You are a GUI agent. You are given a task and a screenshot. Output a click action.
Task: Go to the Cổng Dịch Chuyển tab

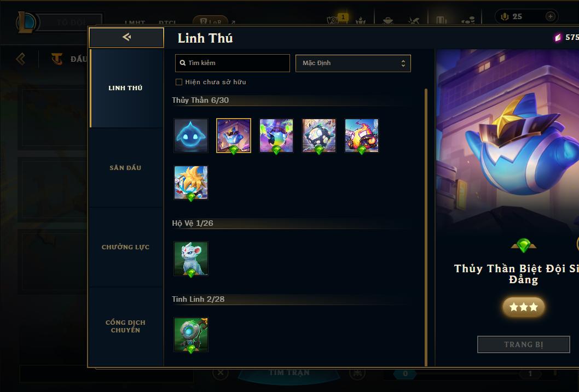[x=126, y=326]
